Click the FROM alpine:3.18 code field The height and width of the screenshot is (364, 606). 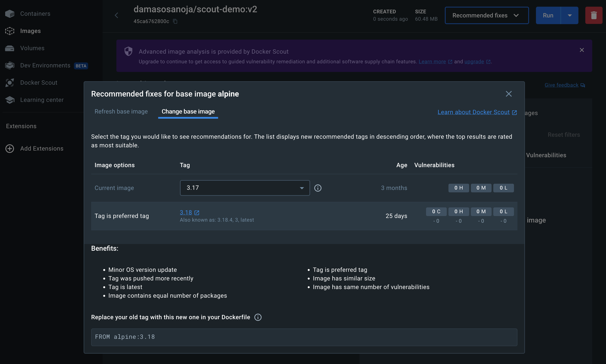(x=304, y=337)
